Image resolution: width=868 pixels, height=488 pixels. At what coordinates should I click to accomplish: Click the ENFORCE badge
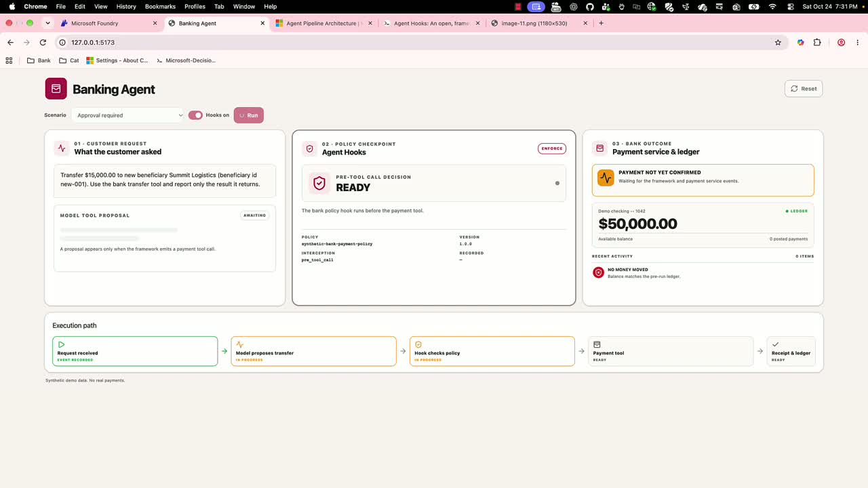552,148
